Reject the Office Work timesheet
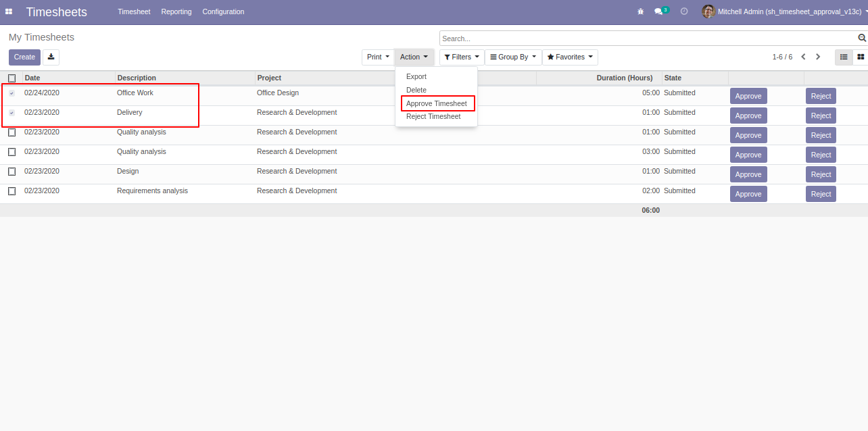This screenshot has height=431, width=868. click(821, 96)
